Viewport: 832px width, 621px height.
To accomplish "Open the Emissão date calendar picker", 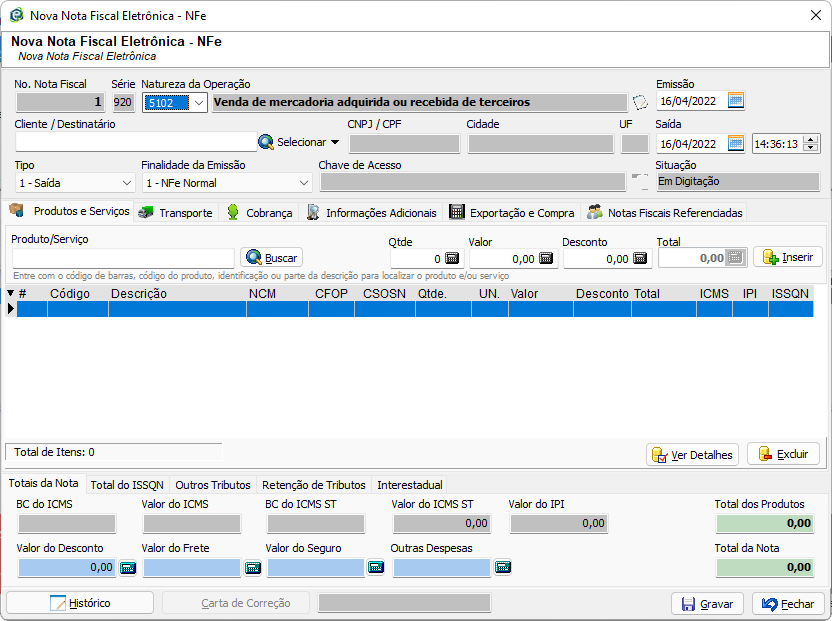I will pos(736,101).
